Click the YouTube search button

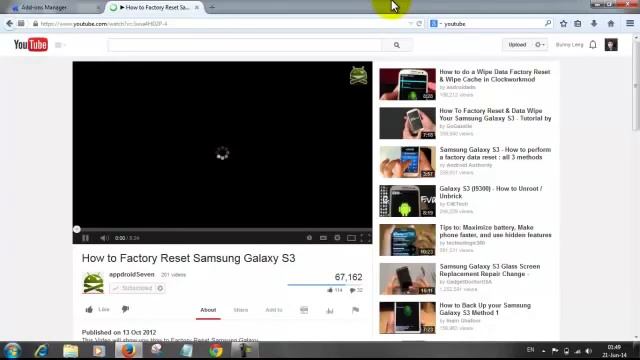[x=397, y=45]
